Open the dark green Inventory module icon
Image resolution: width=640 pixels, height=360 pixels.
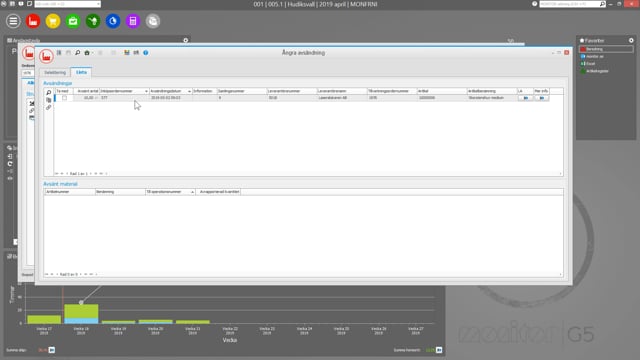(93, 21)
